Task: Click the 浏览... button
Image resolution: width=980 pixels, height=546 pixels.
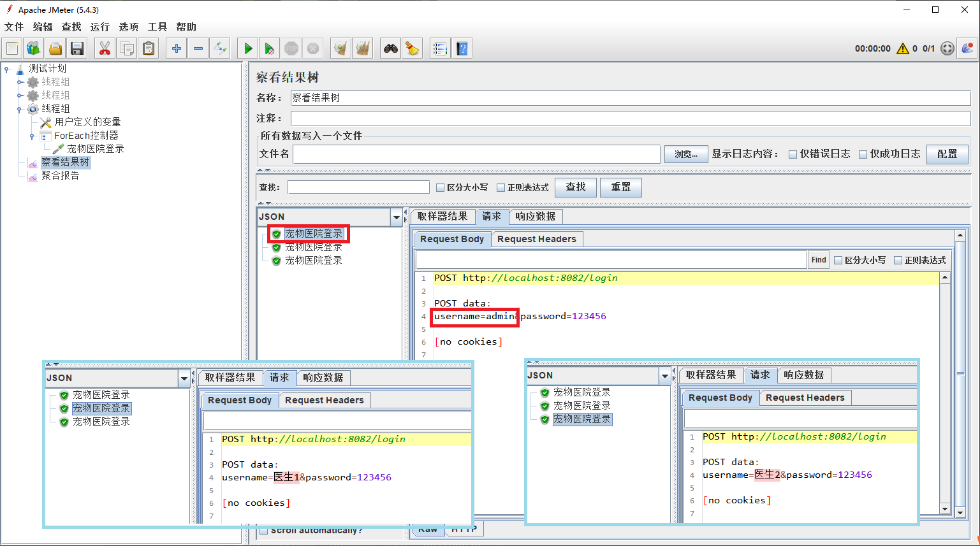Action: pos(686,154)
